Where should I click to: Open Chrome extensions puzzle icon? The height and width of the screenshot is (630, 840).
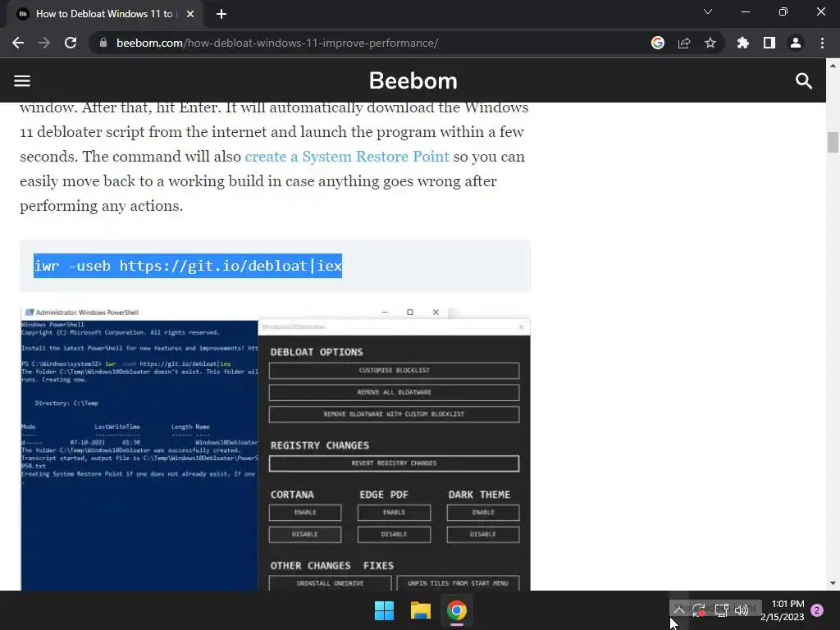[x=743, y=43]
